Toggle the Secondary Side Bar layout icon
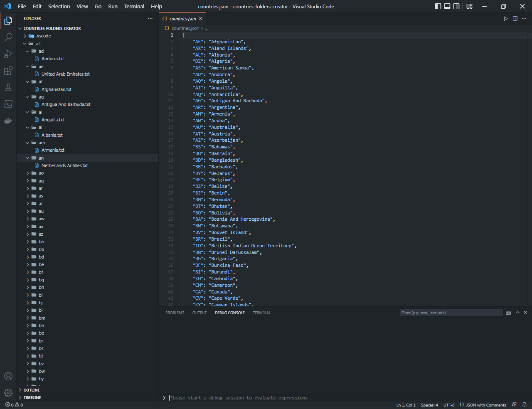The width and height of the screenshot is (532, 409). [x=456, y=6]
